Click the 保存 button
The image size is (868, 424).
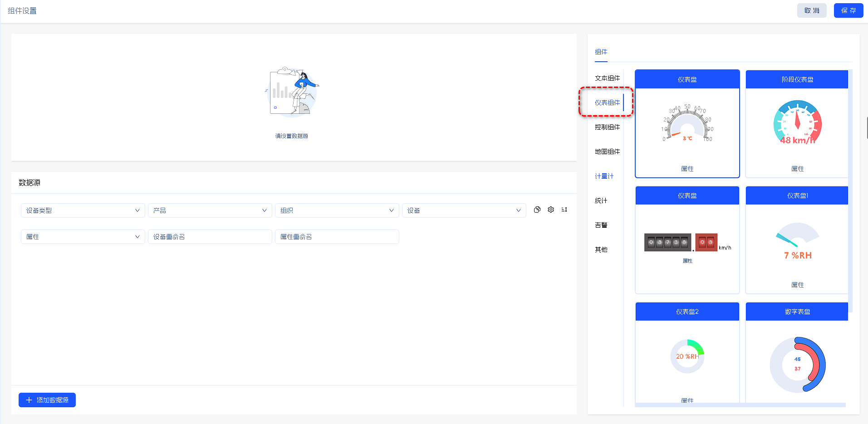(848, 10)
